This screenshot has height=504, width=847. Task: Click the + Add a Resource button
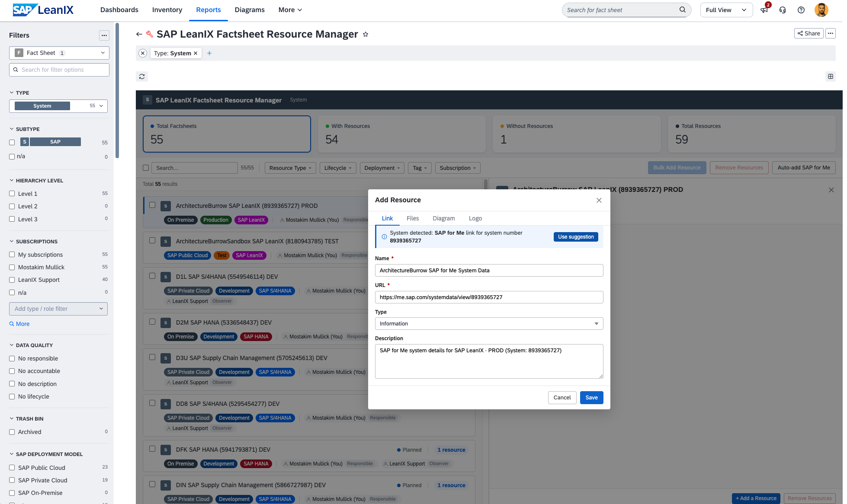(x=756, y=498)
